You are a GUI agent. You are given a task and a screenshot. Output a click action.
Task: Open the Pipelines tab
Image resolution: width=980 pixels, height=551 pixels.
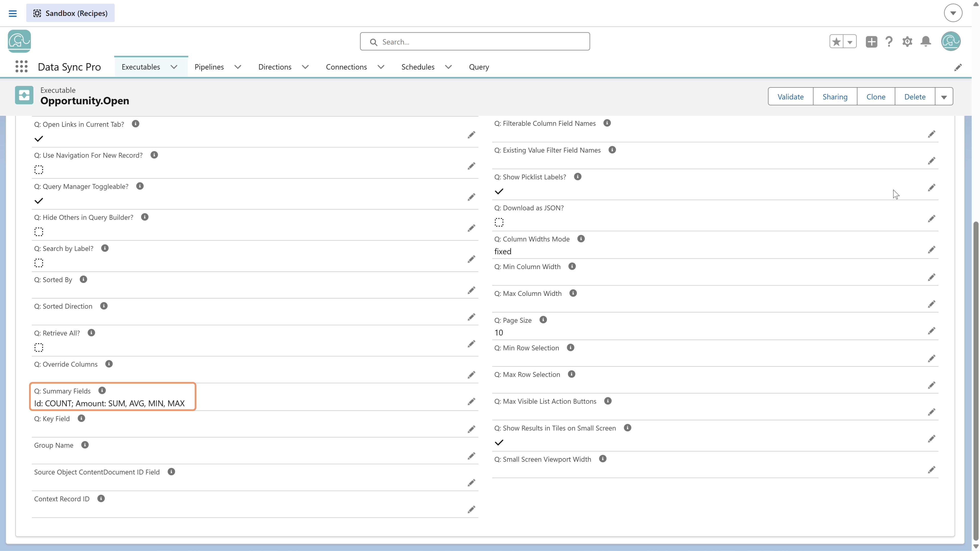point(209,67)
